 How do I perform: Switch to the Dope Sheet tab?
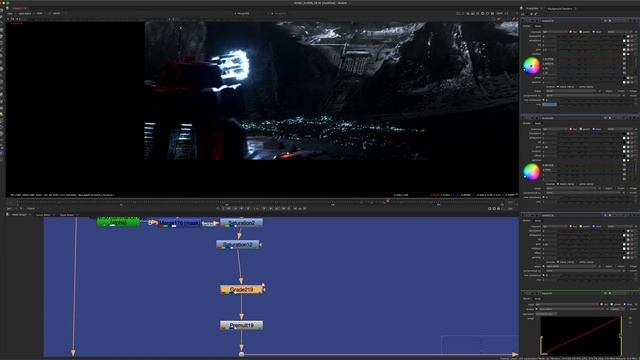point(67,215)
